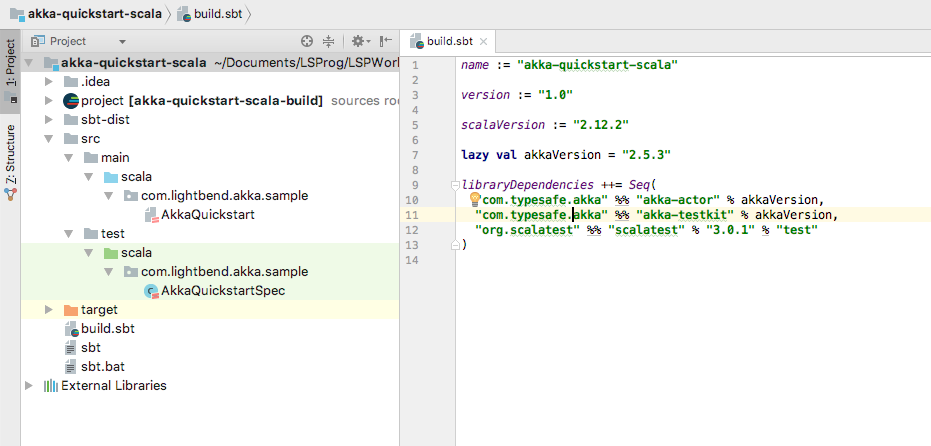Expand the sbt-dist folder

coord(49,120)
